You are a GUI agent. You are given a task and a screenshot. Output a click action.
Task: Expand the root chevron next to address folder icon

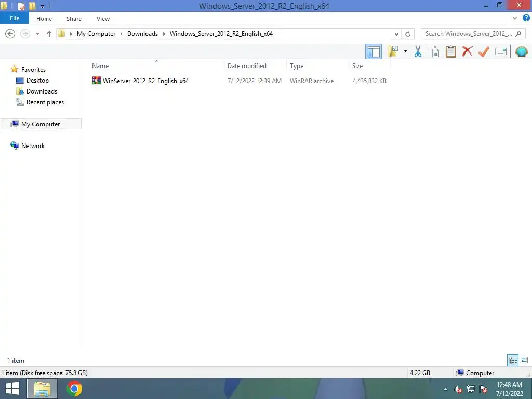(71, 34)
